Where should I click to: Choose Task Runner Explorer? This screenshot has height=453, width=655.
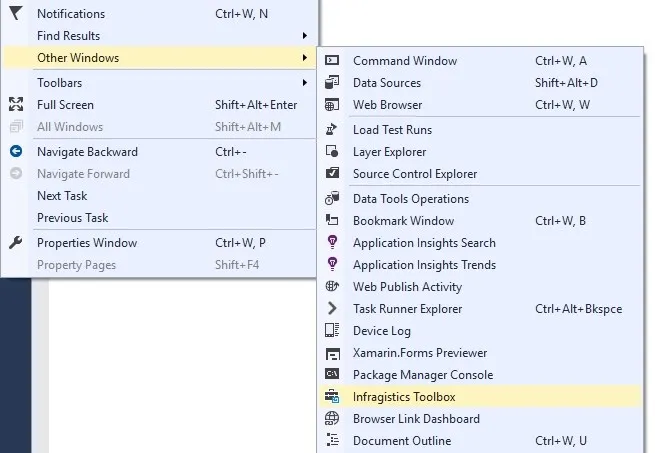click(409, 309)
